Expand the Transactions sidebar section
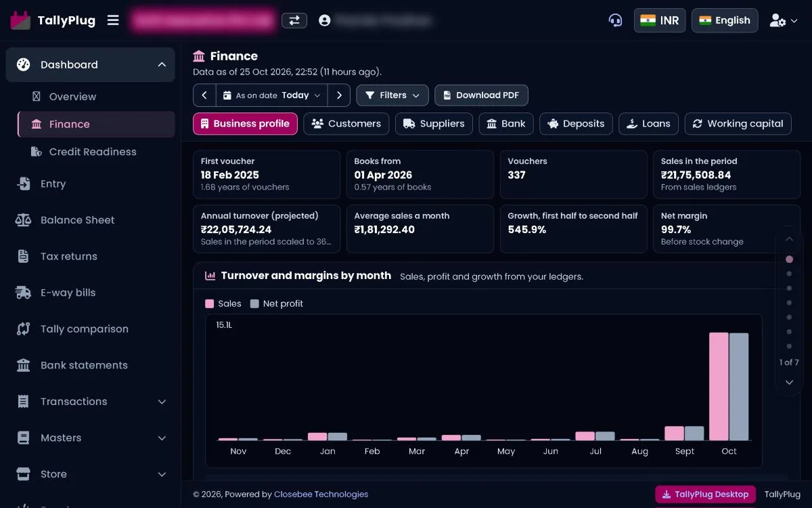 coord(91,402)
